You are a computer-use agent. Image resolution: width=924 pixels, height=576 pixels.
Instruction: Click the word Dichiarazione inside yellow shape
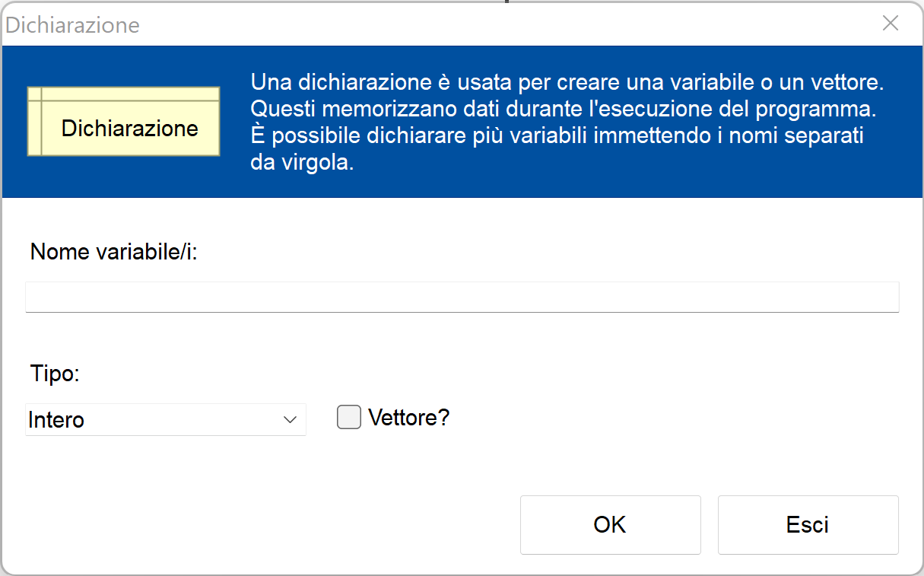pos(130,129)
